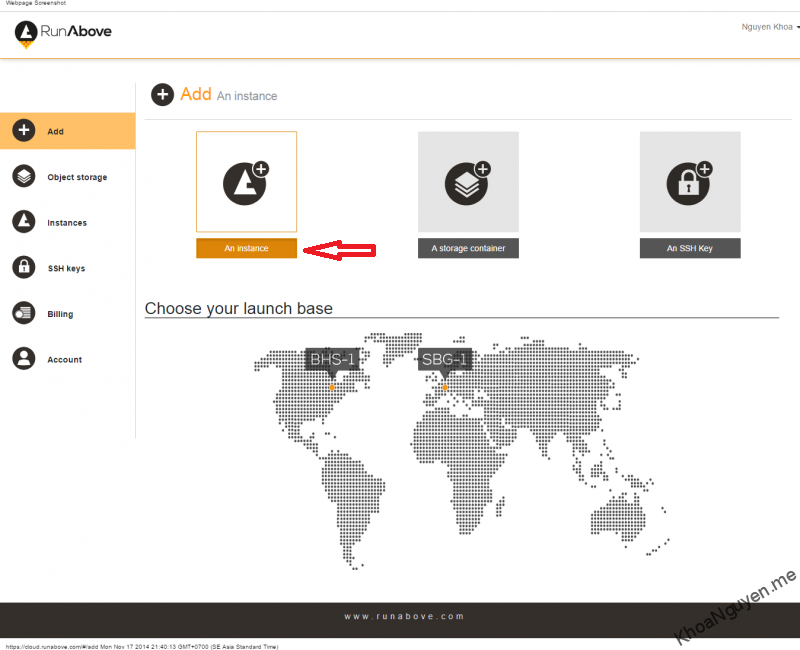This screenshot has width=800, height=650.
Task: Click the A storage container button
Action: (468, 248)
